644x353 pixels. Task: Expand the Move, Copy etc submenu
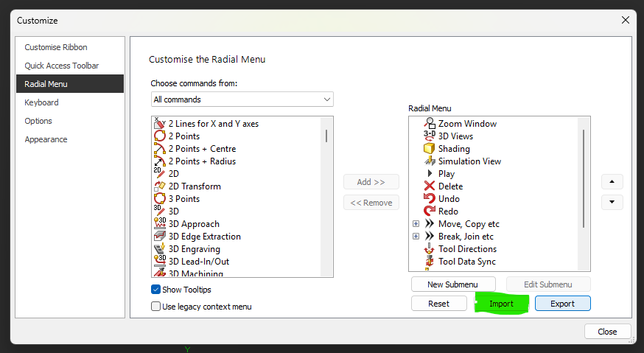click(x=416, y=224)
